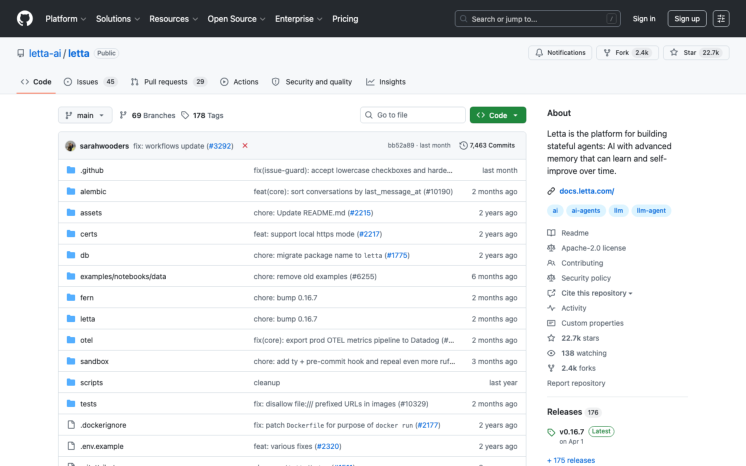Open the scripts folder
The width and height of the screenshot is (746, 466).
(x=91, y=382)
